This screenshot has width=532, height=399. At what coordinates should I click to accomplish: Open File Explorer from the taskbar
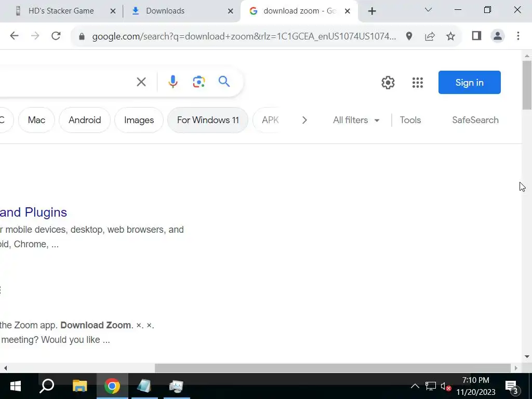[x=80, y=386]
